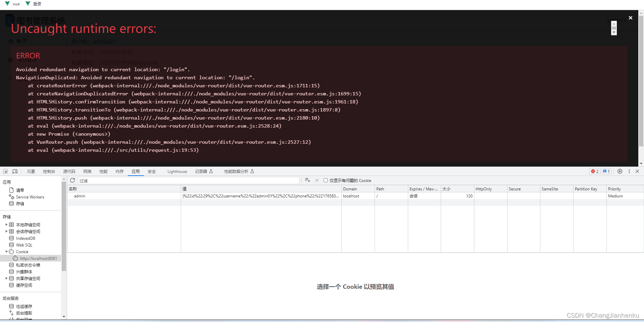Screen dimensions: 644x322
Task: Toggle device toolbar icon
Action: [x=15, y=171]
